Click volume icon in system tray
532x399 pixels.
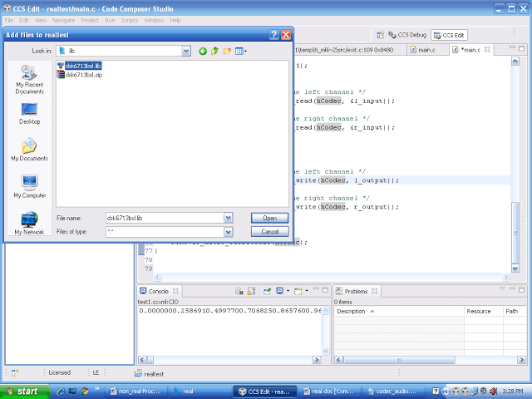click(x=494, y=392)
